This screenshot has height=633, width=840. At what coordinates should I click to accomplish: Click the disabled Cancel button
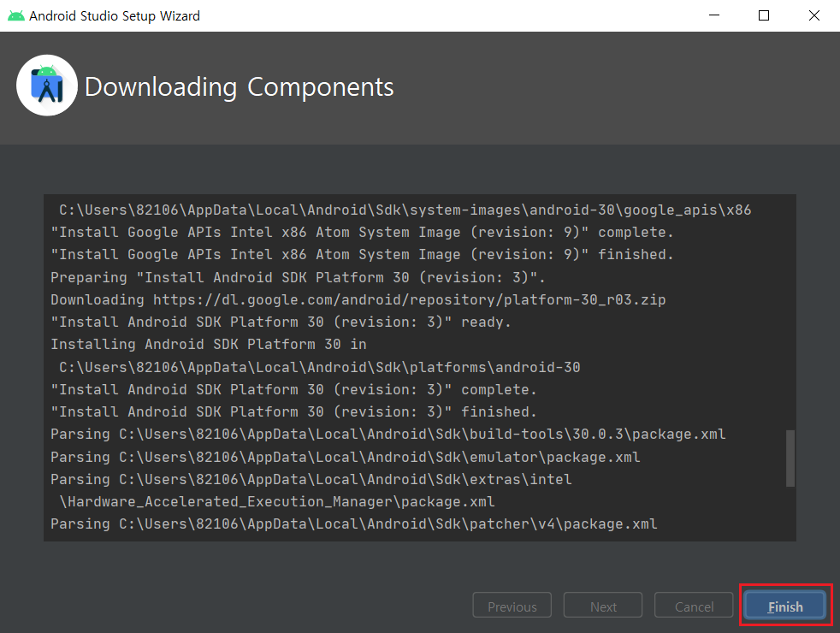694,606
